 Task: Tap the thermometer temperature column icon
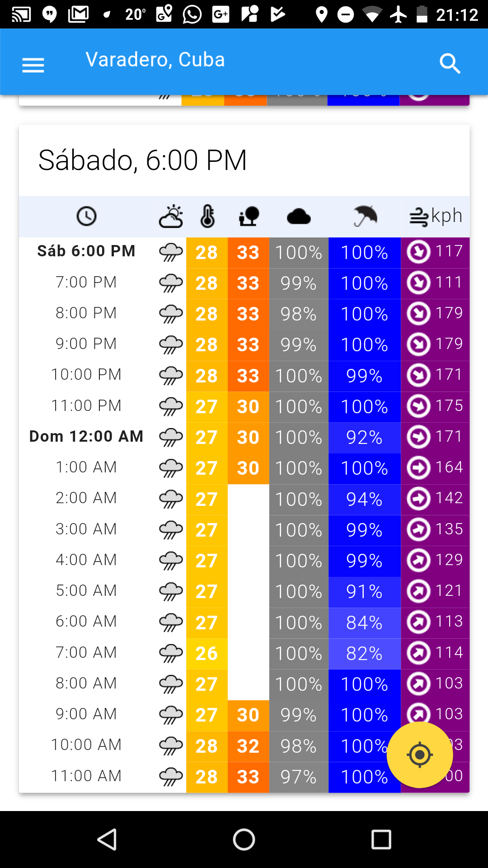coord(207,216)
